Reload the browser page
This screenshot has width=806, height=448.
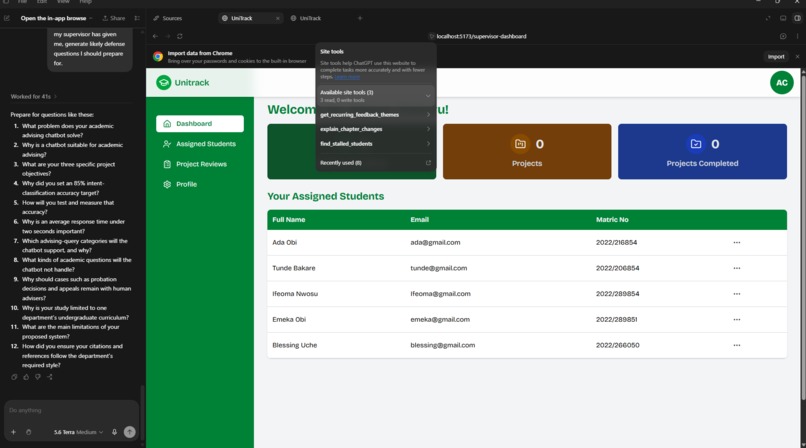pos(180,36)
